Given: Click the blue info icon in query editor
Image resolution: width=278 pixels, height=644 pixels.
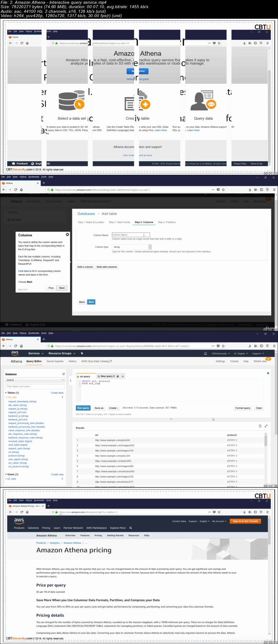Looking at the screenshot, I should pos(268,373).
